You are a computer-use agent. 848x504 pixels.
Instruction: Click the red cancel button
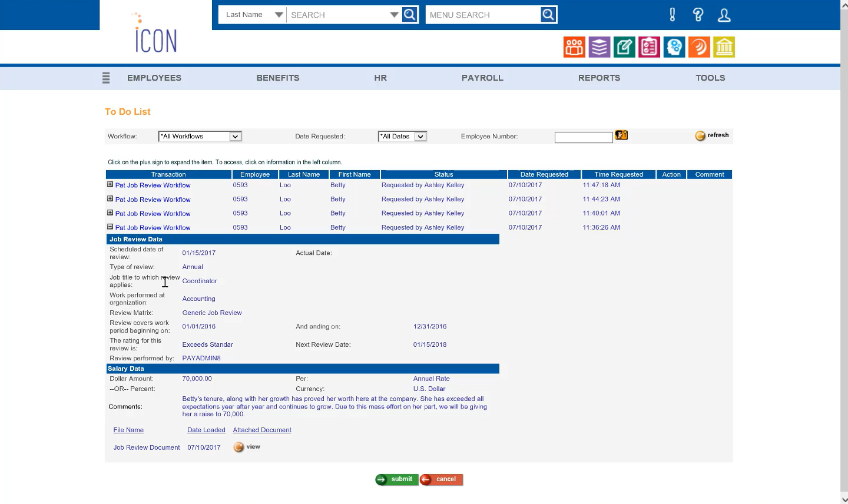(x=441, y=479)
